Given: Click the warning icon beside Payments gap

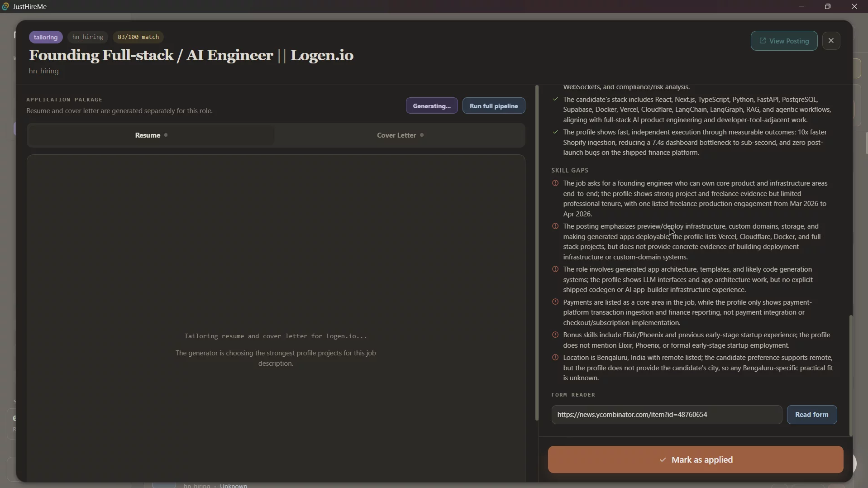Looking at the screenshot, I should click(555, 302).
